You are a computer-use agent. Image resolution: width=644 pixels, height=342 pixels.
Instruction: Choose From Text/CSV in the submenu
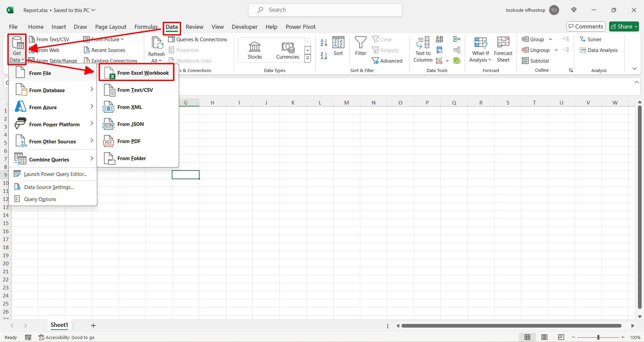point(138,90)
